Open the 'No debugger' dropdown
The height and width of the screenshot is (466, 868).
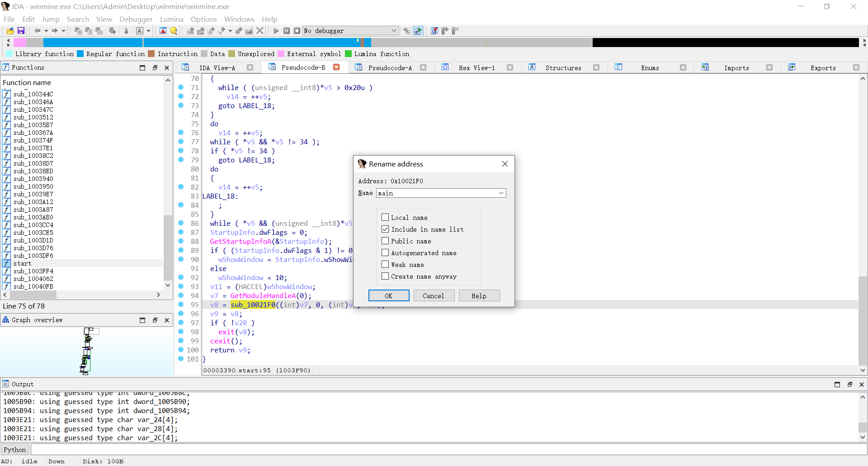(x=350, y=31)
